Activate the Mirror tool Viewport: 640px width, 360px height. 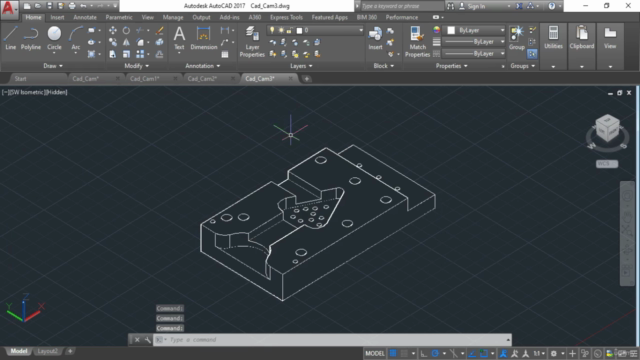coord(127,42)
